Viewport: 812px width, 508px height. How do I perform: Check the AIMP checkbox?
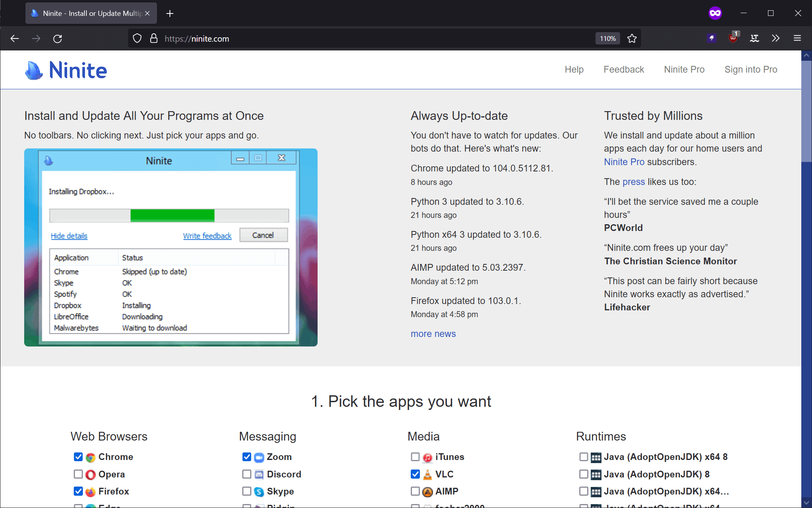[415, 491]
